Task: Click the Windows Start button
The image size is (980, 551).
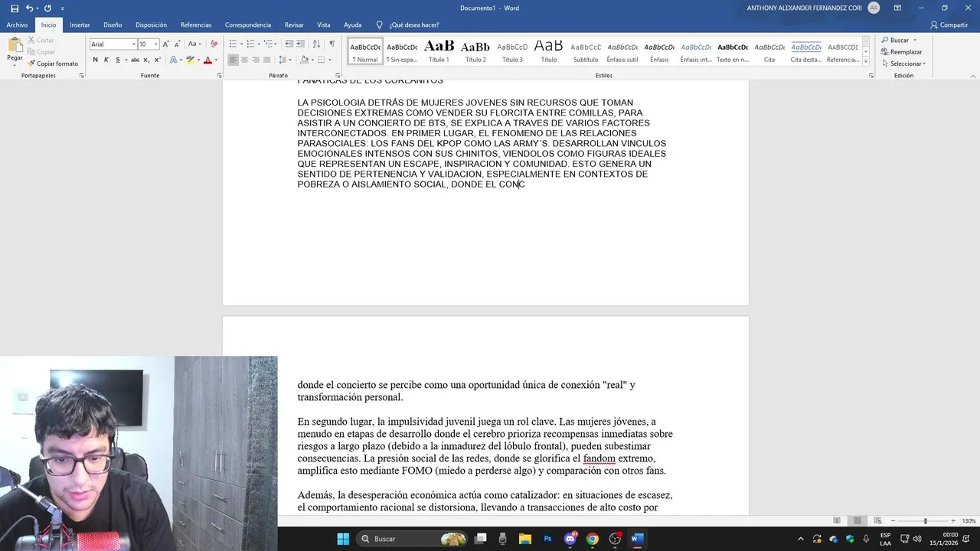Action: coord(343,539)
